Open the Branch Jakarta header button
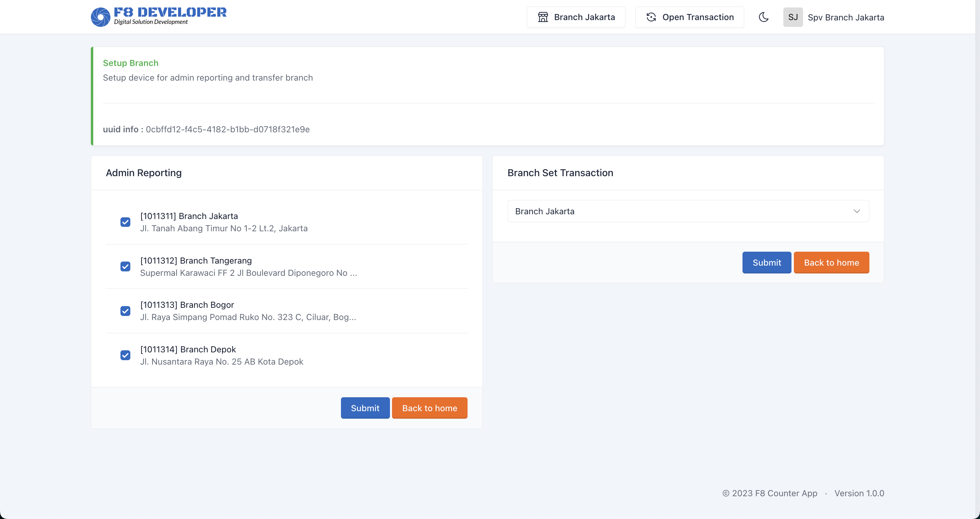Screen dimensions: 980x519 (x=576, y=17)
